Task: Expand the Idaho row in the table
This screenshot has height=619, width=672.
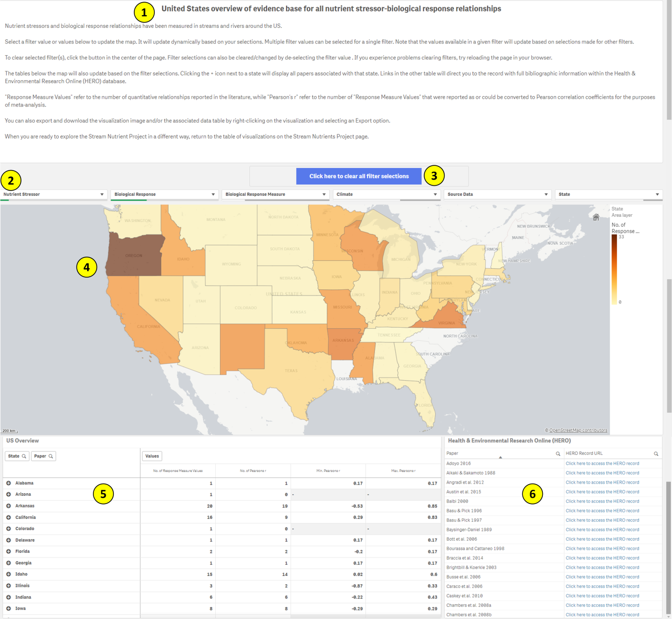Action: click(x=8, y=574)
